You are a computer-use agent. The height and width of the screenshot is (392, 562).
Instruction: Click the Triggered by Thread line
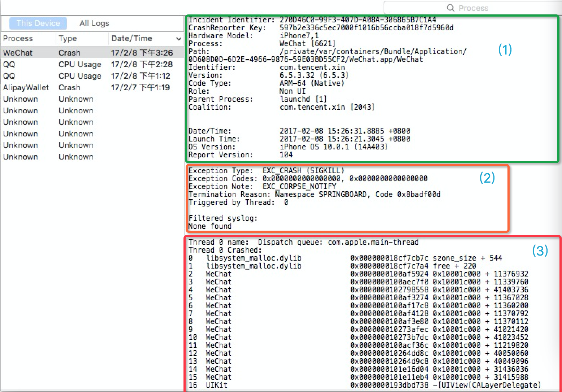pos(238,202)
